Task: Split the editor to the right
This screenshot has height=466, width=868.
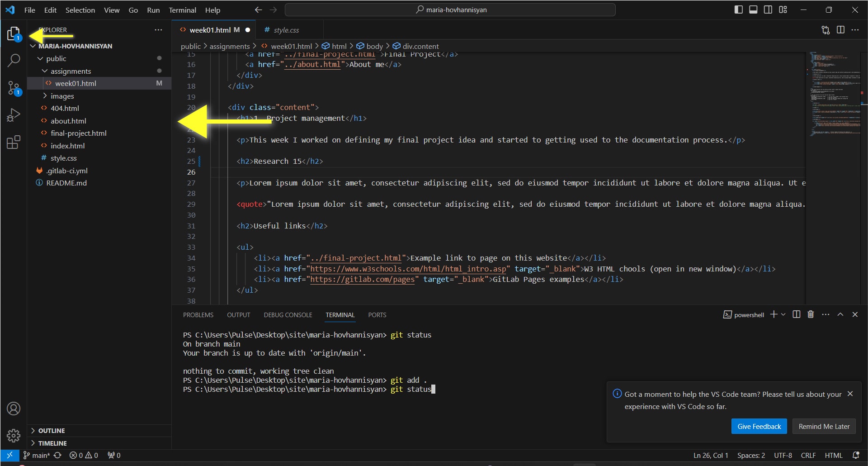Action: (840, 30)
